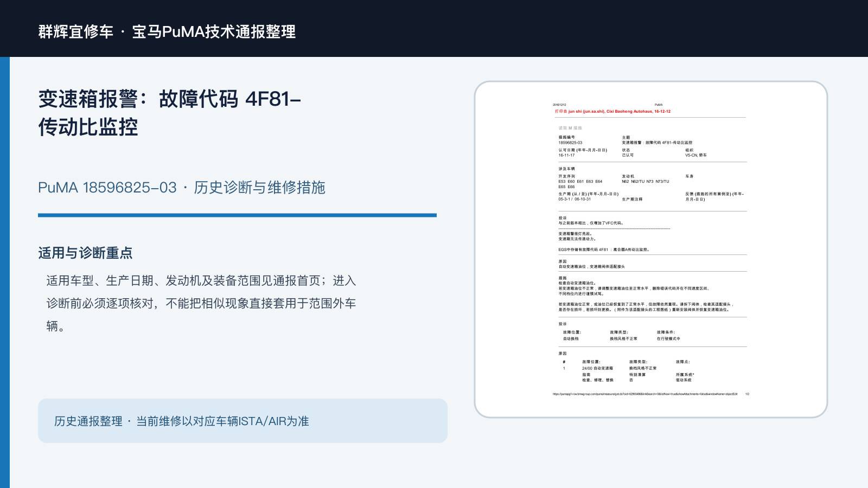Click the EGS fault code 4F81 line in document
The height and width of the screenshot is (488, 868).
click(x=604, y=250)
